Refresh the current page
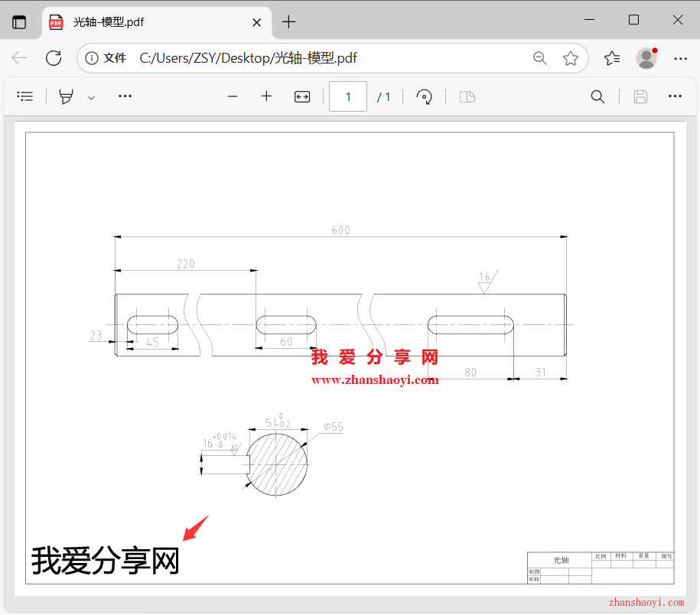Screen dimensions: 700x615 coord(54,58)
